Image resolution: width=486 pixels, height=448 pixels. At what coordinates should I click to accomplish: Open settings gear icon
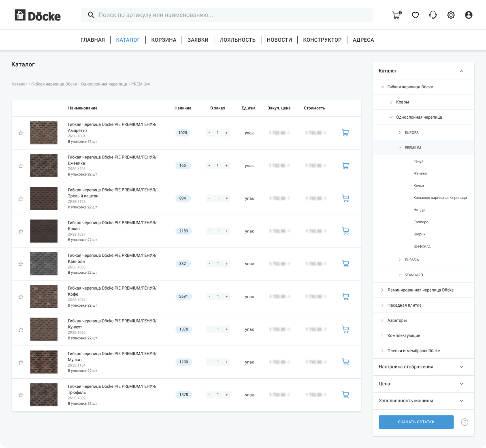coord(451,15)
